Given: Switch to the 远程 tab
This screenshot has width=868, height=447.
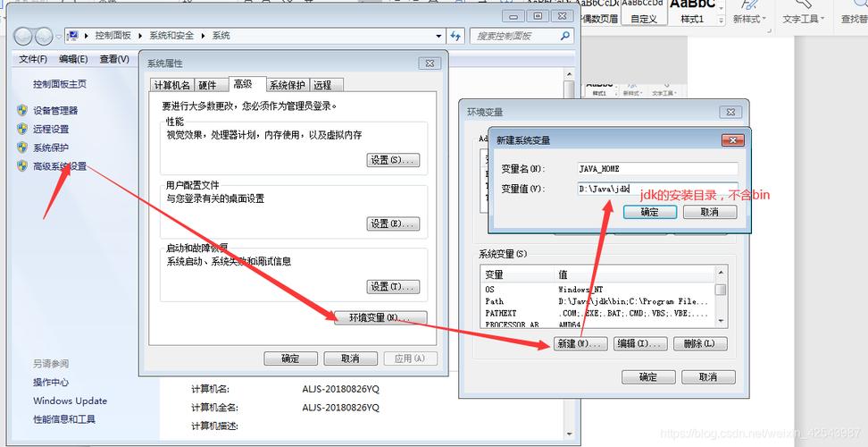Looking at the screenshot, I should pos(327,85).
